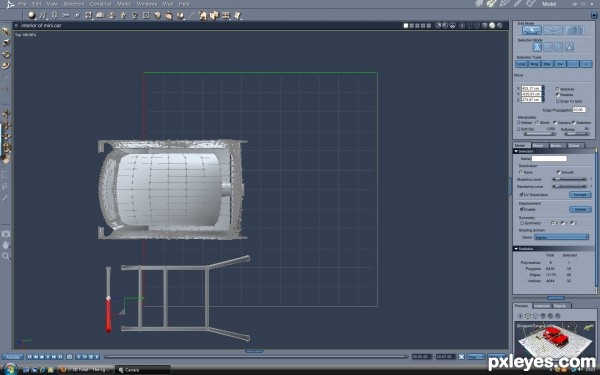
Task: Click the first Edit Mode icon button
Action: point(532,30)
